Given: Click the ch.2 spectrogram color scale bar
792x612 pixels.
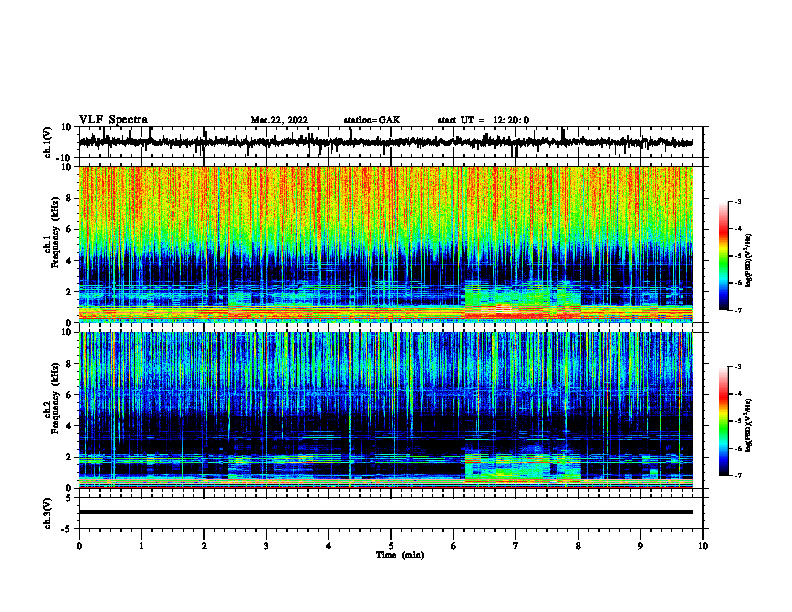Looking at the screenshot, I should click(x=724, y=421).
